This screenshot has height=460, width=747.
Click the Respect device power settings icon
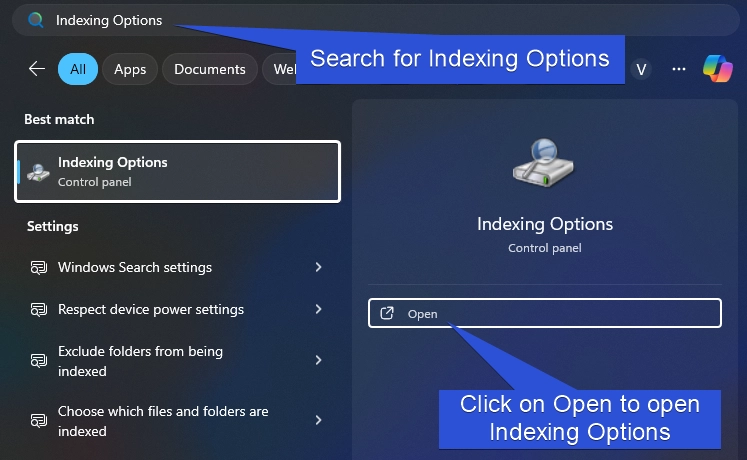tap(39, 310)
